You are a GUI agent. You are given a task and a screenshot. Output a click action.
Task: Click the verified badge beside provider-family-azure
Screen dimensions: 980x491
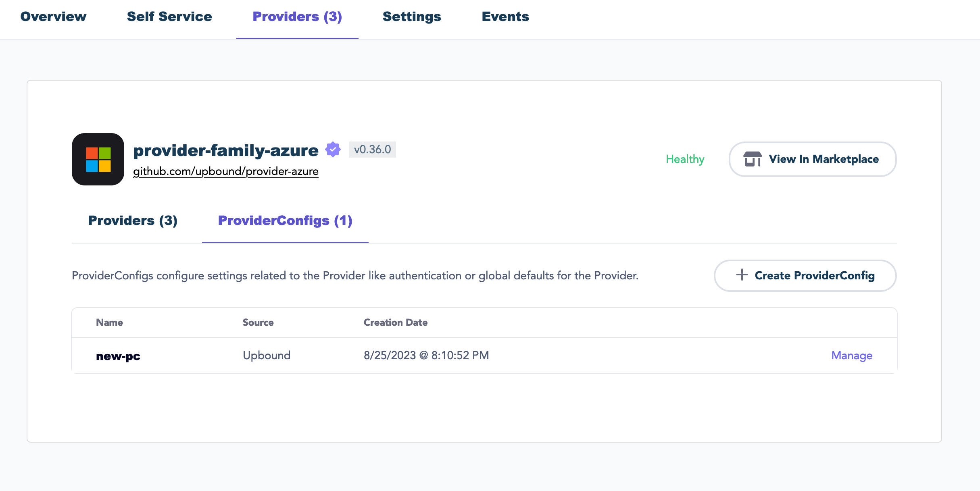(333, 150)
